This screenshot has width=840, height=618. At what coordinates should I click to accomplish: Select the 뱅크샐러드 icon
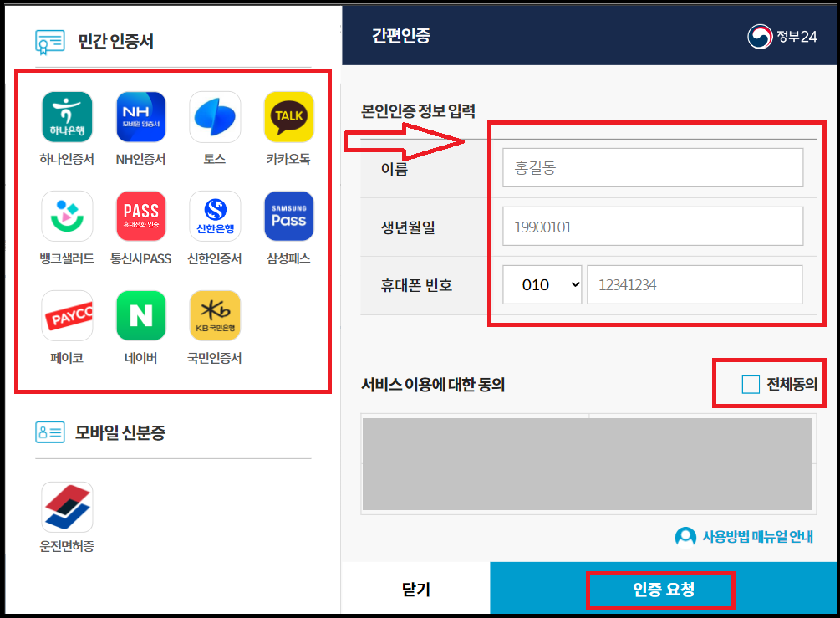(67, 216)
